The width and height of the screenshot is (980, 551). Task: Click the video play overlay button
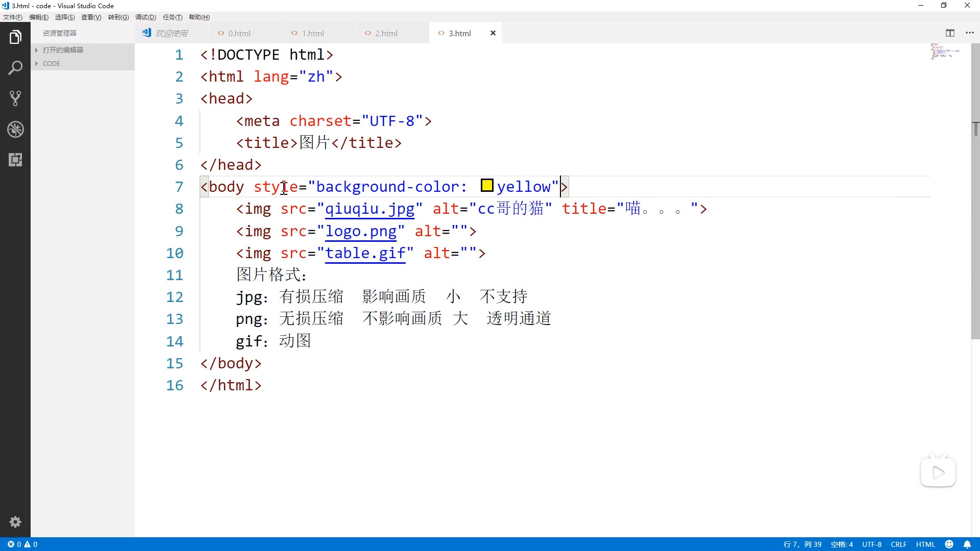pos(938,472)
